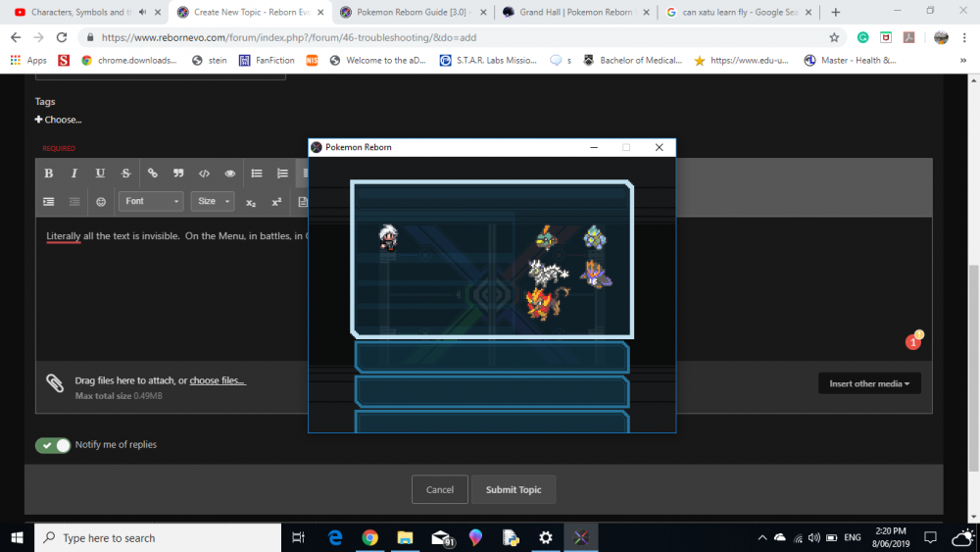Click the Submit Topic button
The image size is (980, 552).
click(514, 489)
